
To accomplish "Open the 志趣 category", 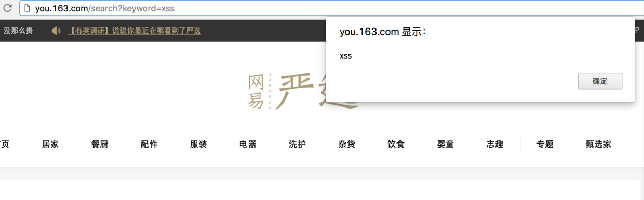I will (x=495, y=144).
